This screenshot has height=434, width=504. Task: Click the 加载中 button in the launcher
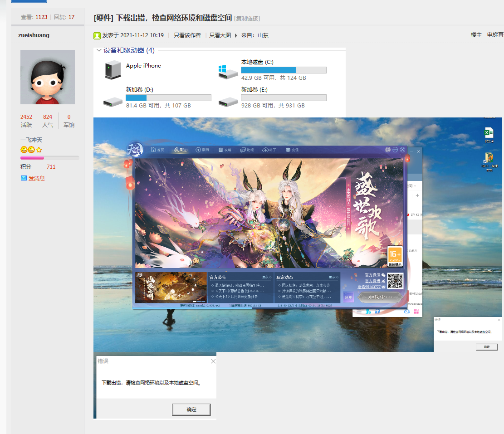tap(380, 297)
